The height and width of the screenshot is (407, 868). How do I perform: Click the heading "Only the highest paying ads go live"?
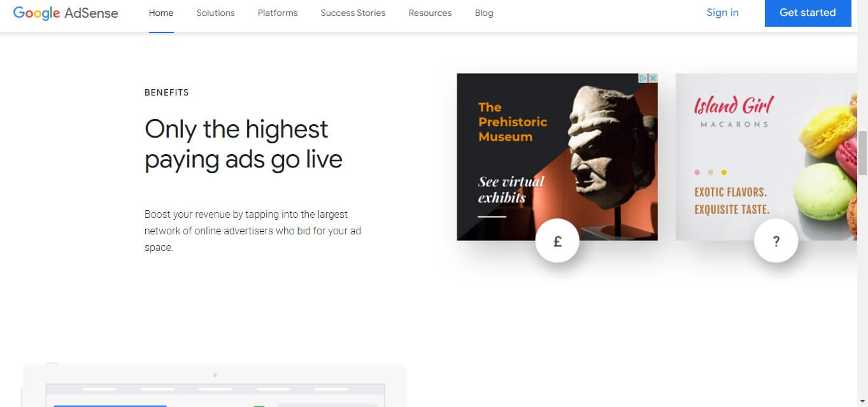coord(243,144)
